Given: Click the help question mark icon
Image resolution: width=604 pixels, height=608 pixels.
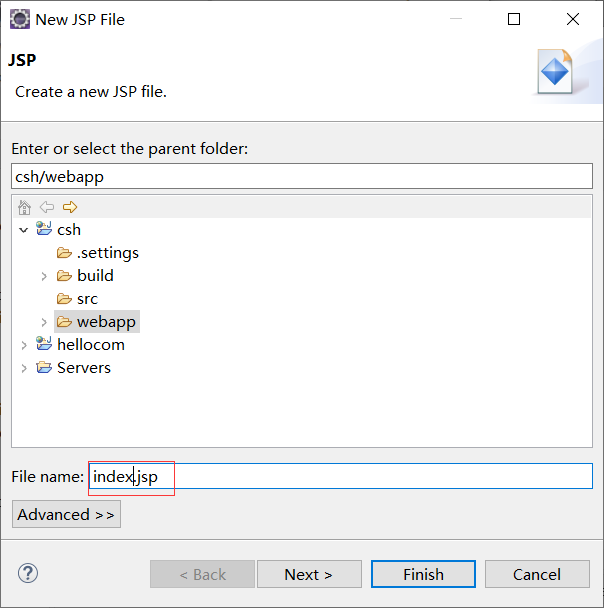Looking at the screenshot, I should pos(28,574).
